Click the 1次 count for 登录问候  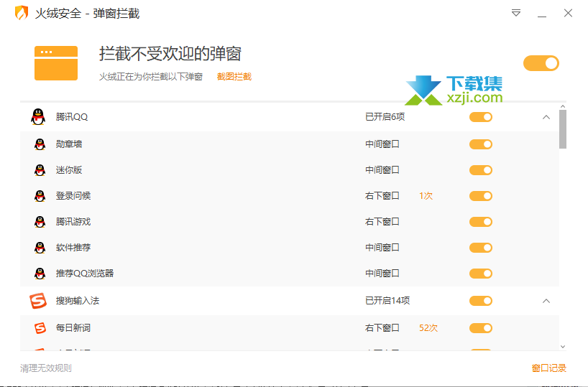click(426, 196)
